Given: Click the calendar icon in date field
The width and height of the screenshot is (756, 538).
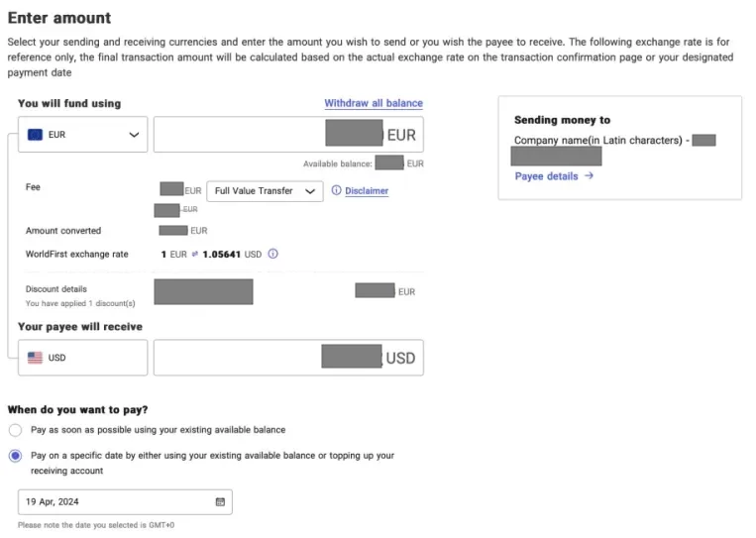Looking at the screenshot, I should click(220, 502).
